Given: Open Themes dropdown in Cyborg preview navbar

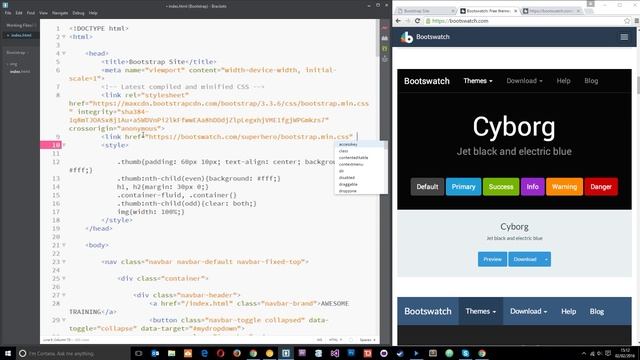Looking at the screenshot, I should [x=478, y=81].
